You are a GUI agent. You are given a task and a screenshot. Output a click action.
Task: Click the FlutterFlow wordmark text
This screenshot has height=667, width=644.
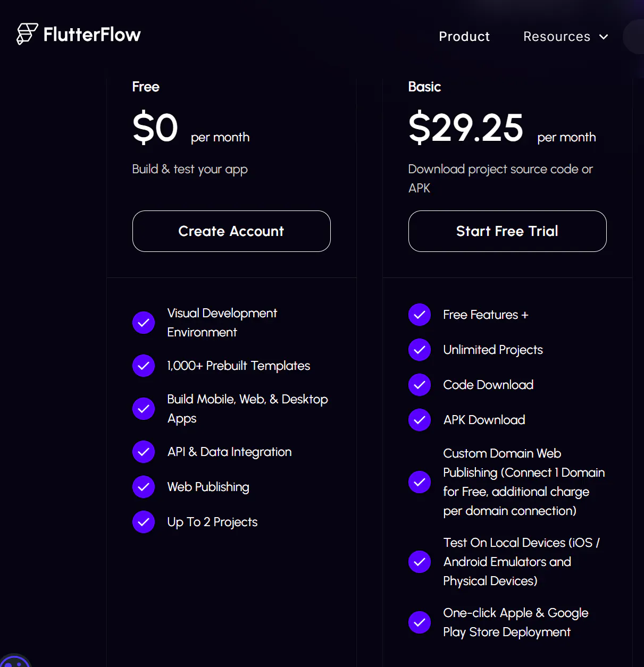[92, 35]
